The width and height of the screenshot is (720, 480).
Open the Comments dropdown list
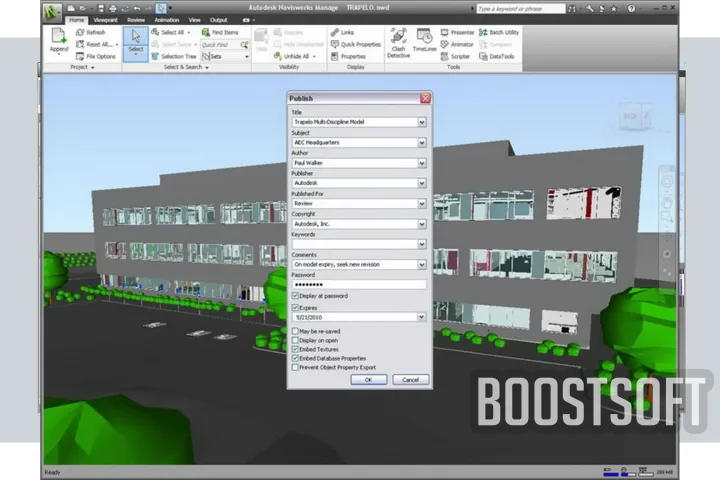(422, 264)
